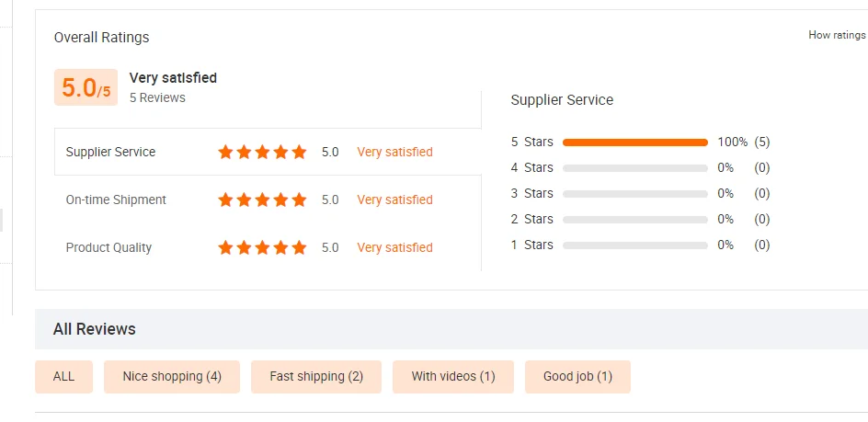Click the Supplier Service star rating icons

tap(262, 153)
